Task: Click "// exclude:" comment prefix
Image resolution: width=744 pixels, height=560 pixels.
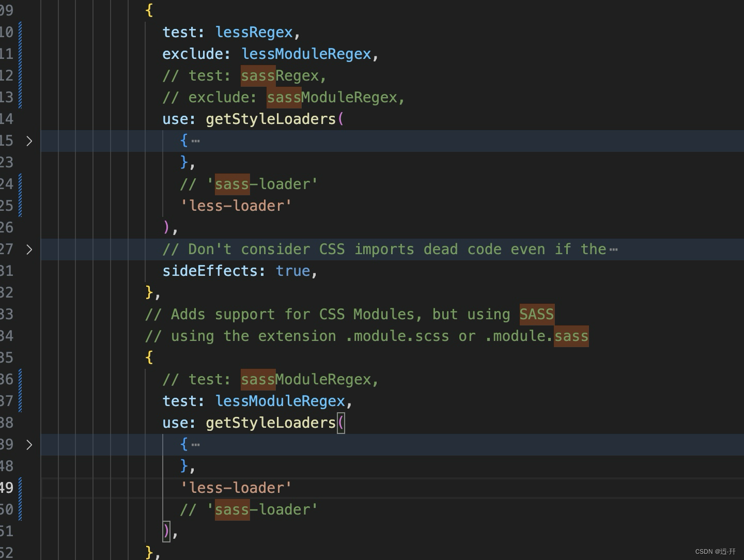Action: tap(210, 97)
